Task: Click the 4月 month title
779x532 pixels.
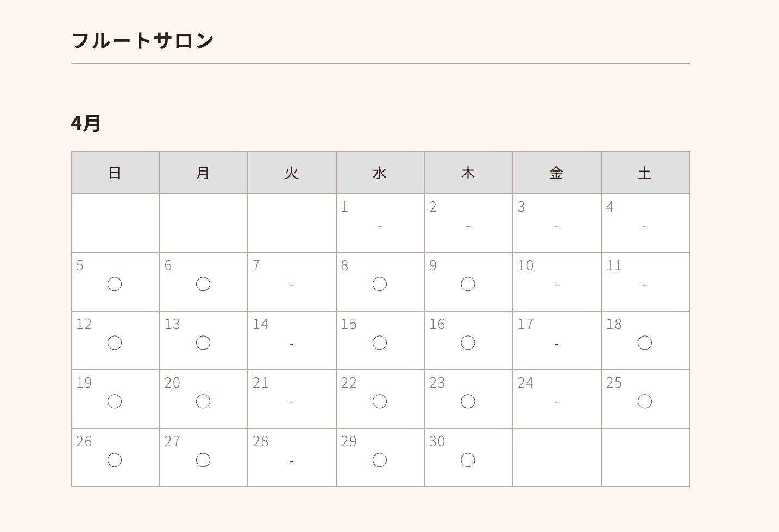Action: click(x=86, y=123)
